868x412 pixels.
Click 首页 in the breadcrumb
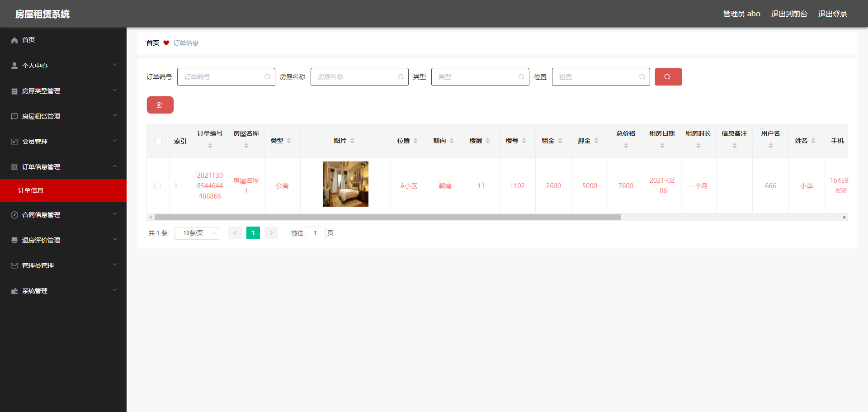click(153, 43)
